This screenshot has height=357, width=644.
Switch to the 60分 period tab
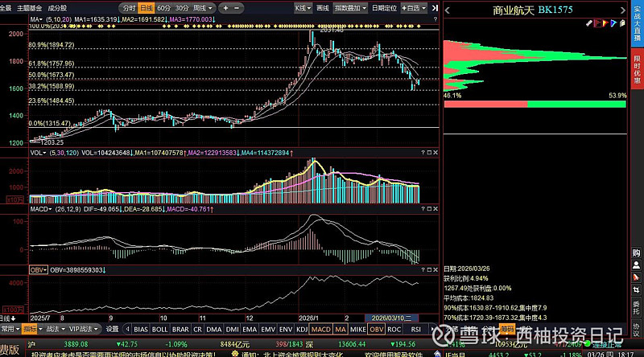164,8
